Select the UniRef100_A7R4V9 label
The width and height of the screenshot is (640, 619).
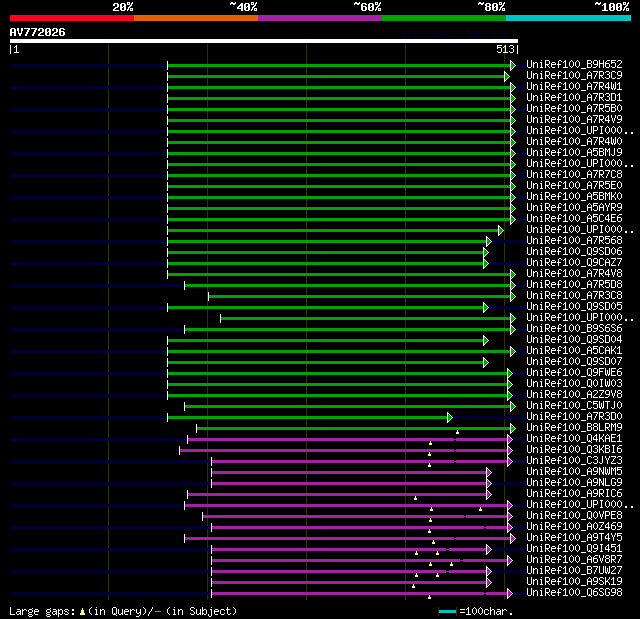574,120
